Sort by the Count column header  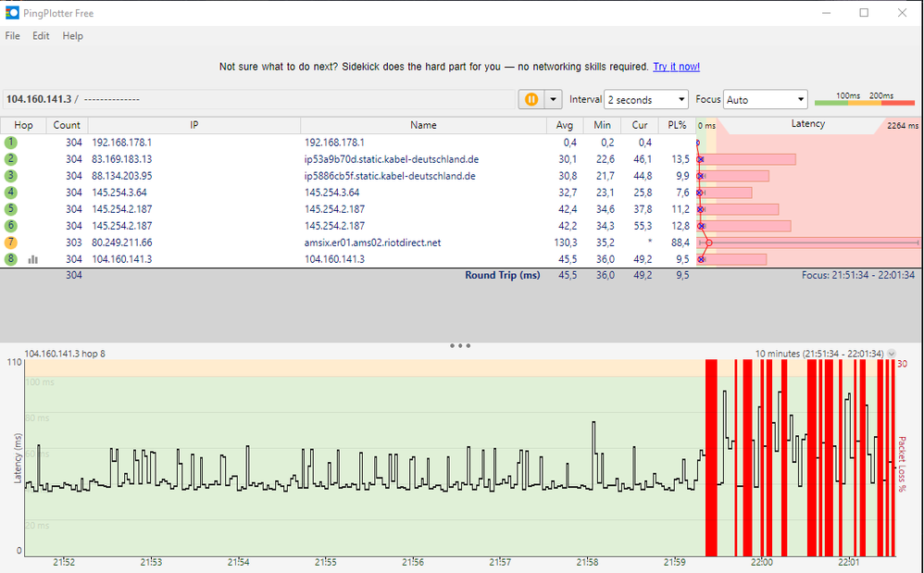click(67, 125)
